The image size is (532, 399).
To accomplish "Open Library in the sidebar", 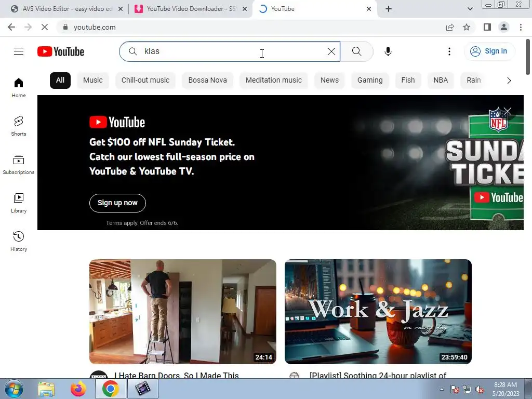I will (19, 203).
